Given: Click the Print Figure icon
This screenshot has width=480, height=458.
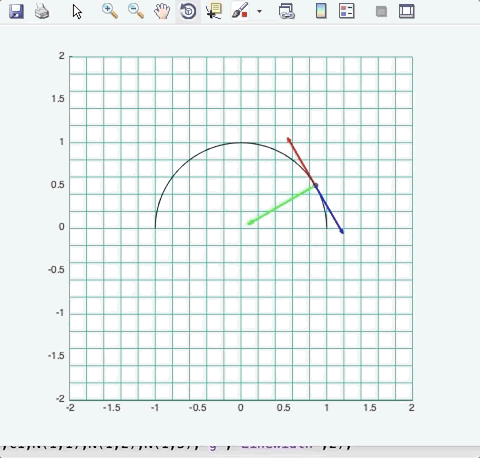Looking at the screenshot, I should pos(42,11).
